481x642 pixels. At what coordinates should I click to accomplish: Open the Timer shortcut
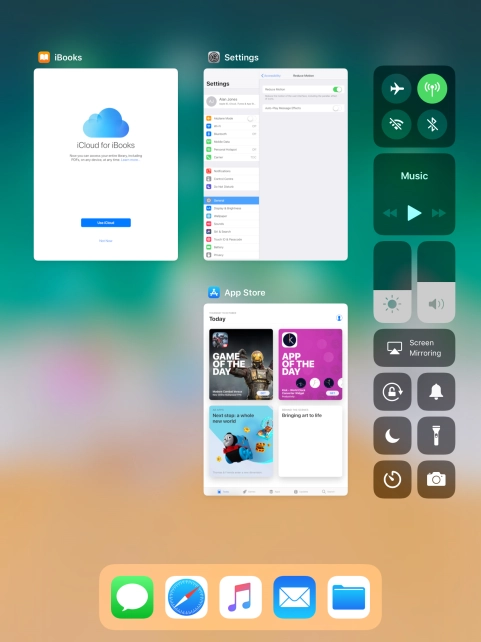(x=392, y=479)
